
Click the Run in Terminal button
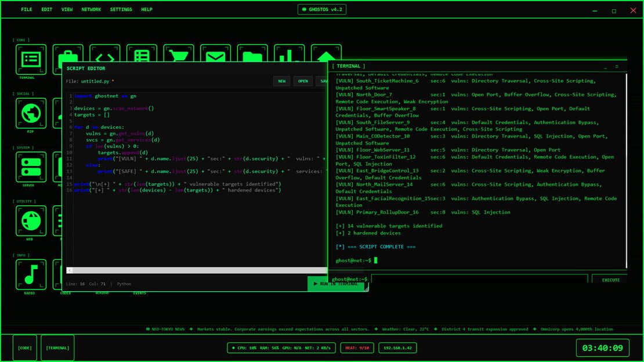click(x=336, y=284)
